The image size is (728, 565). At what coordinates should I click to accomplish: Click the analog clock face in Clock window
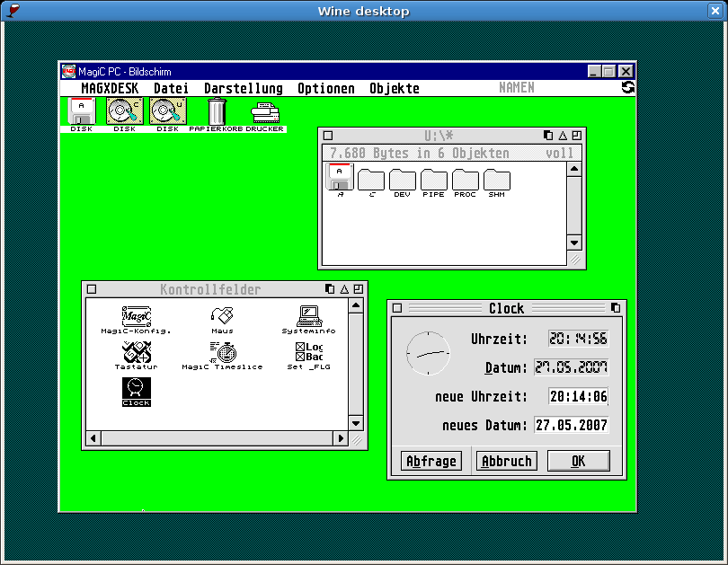428,354
